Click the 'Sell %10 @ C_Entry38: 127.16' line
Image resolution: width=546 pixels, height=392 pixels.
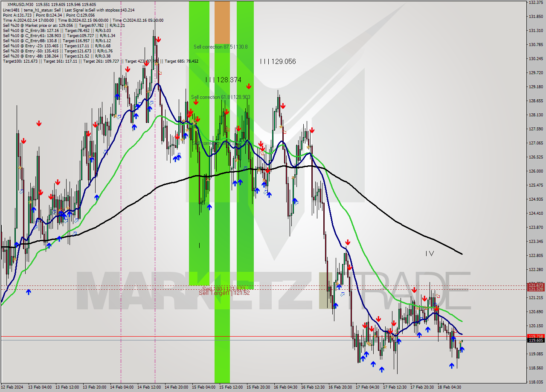[57, 30]
